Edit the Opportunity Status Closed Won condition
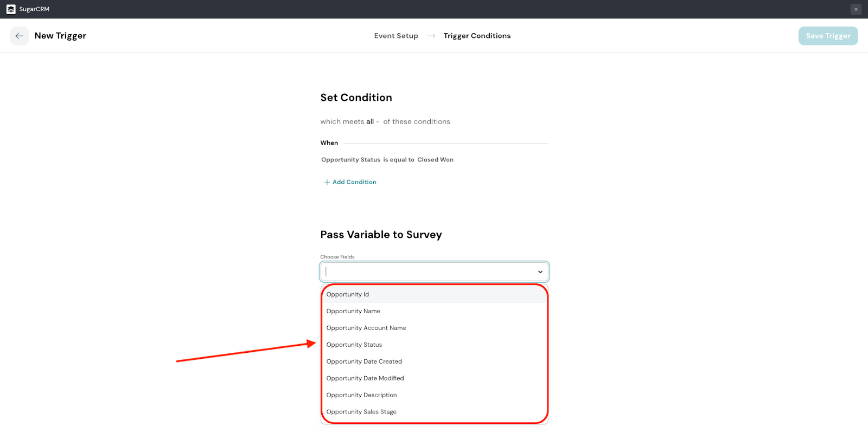 [387, 160]
